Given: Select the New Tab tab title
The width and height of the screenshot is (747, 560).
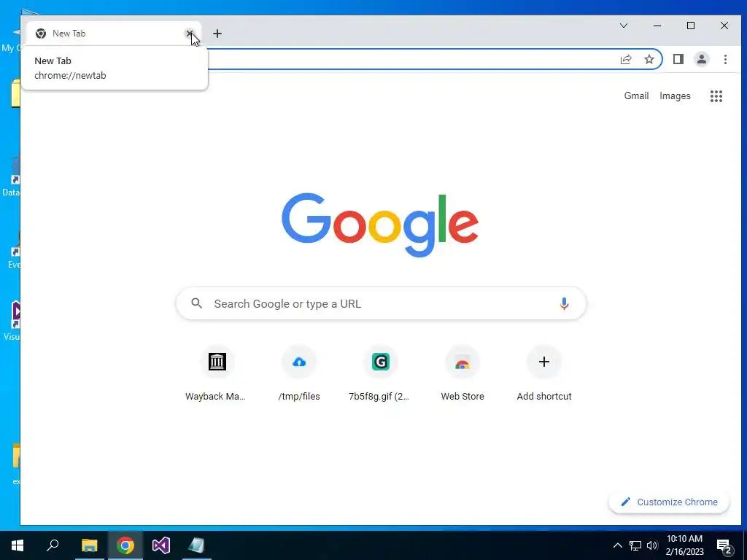Looking at the screenshot, I should [69, 34].
